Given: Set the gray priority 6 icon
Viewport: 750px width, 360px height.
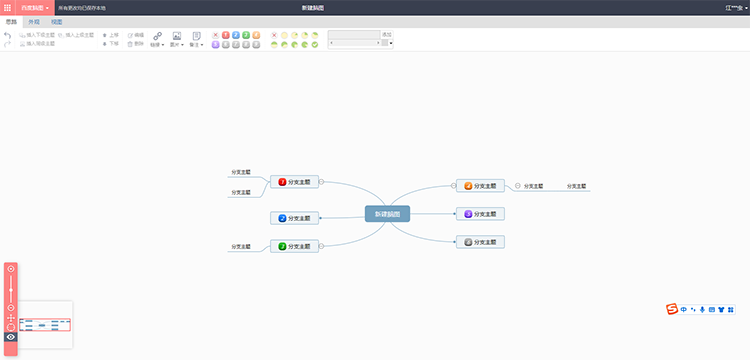Looking at the screenshot, I should point(226,44).
